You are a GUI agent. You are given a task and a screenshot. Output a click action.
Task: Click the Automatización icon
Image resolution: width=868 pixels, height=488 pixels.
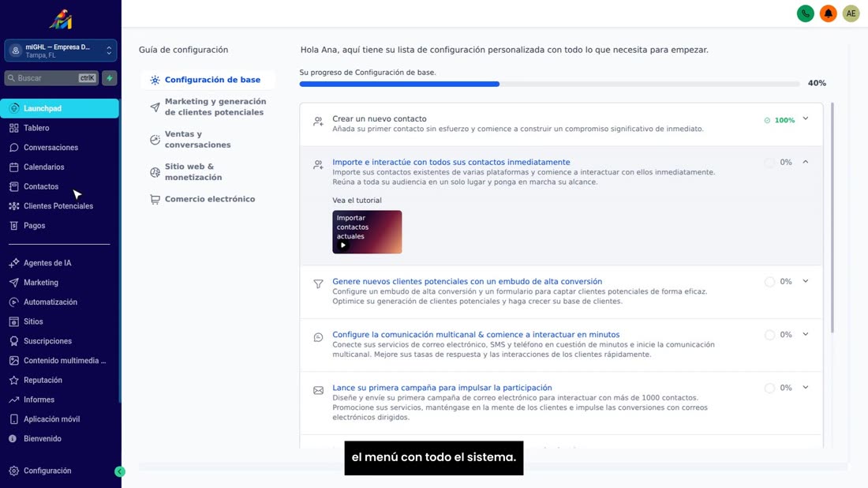(14, 302)
